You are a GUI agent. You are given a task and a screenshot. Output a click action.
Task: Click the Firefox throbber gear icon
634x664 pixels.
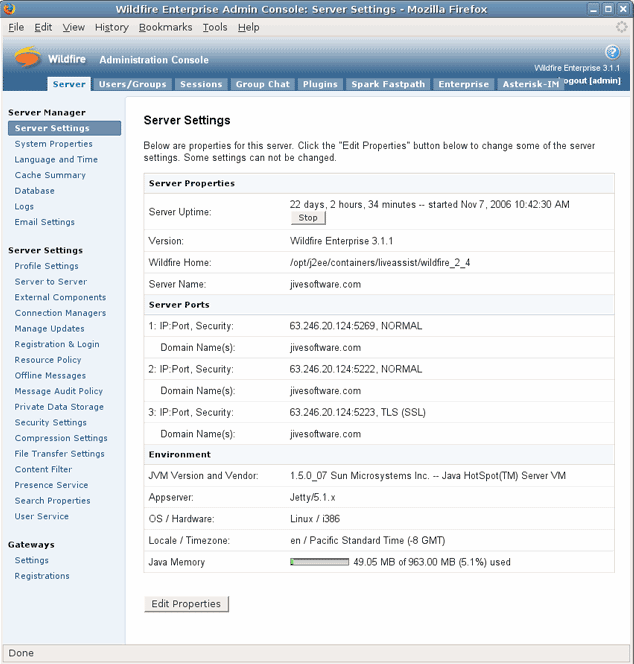point(621,27)
